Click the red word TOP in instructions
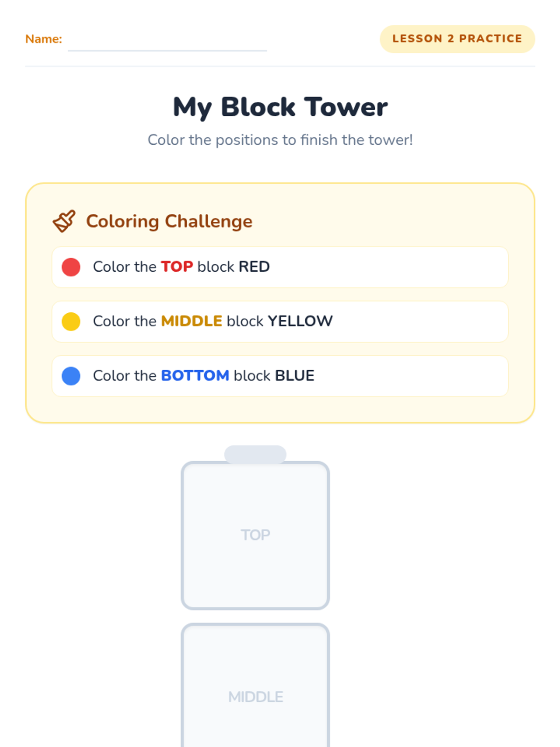The width and height of the screenshot is (560, 747). pos(177,267)
